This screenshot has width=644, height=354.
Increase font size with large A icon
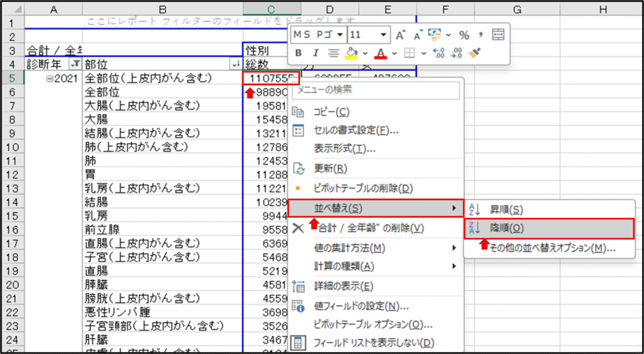pos(400,35)
